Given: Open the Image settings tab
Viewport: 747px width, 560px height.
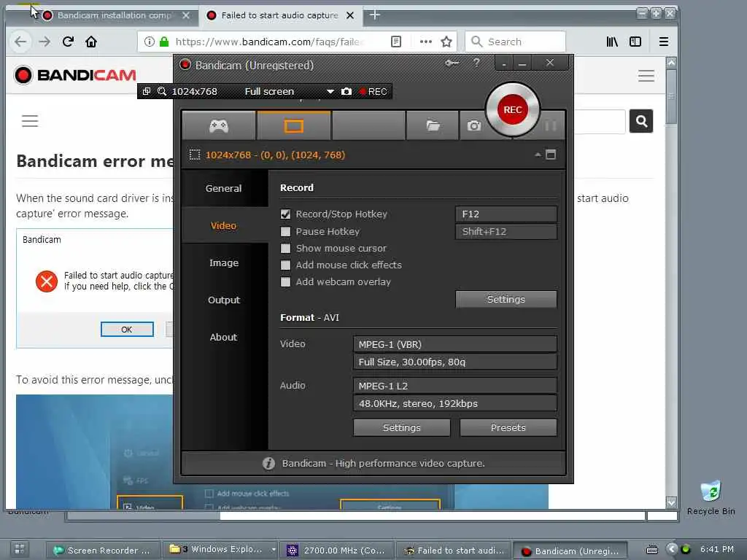Looking at the screenshot, I should 224,262.
